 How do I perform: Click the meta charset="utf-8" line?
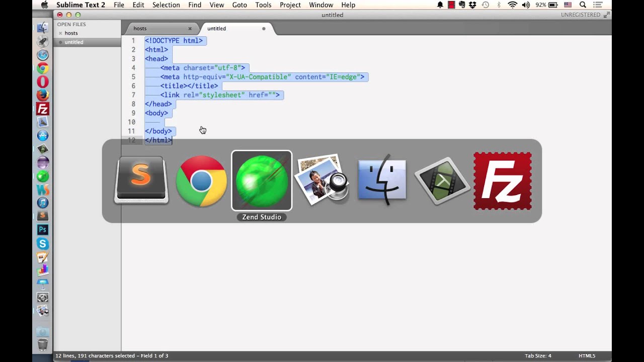203,68
